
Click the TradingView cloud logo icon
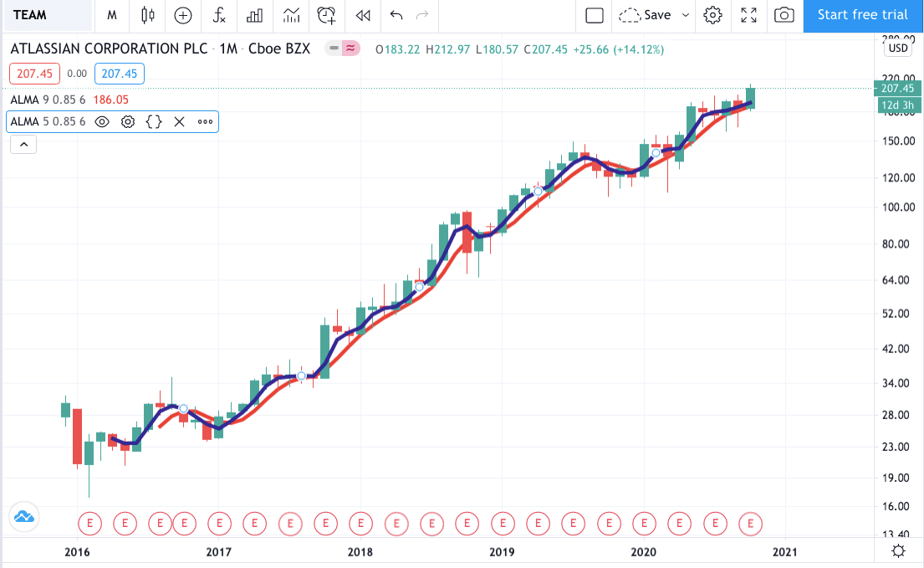pyautogui.click(x=24, y=517)
